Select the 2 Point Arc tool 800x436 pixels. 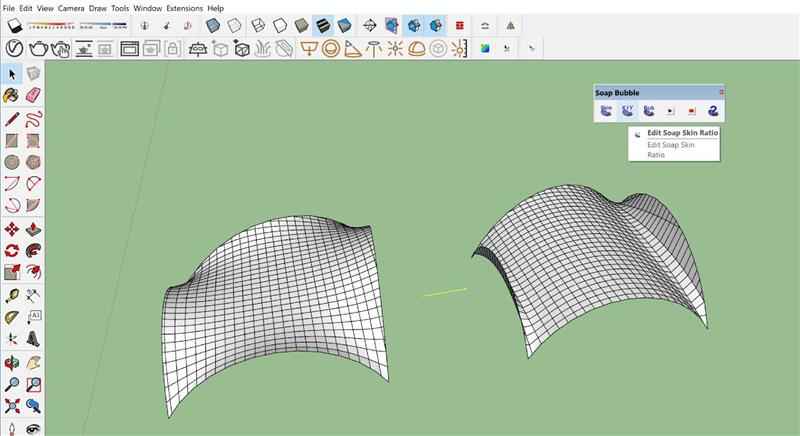click(x=33, y=184)
